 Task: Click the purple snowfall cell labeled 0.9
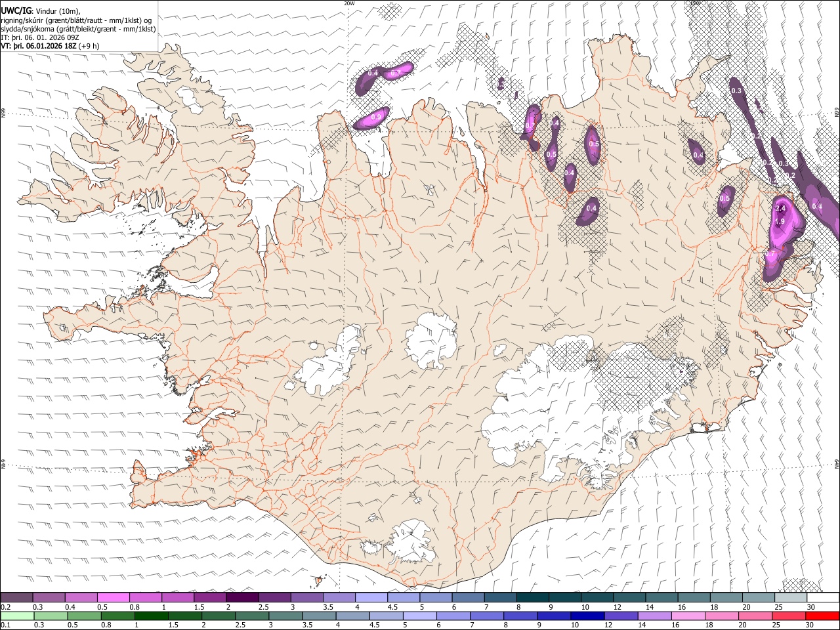(371, 118)
